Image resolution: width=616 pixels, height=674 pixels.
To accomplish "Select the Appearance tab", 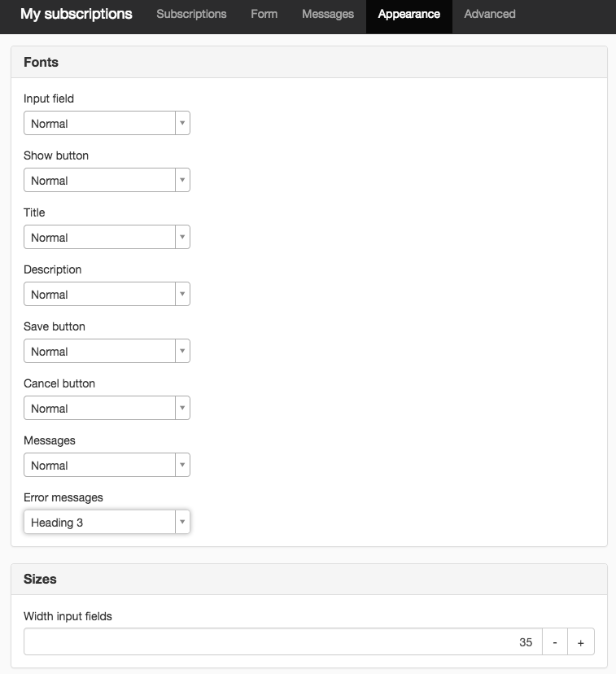I will pos(409,14).
